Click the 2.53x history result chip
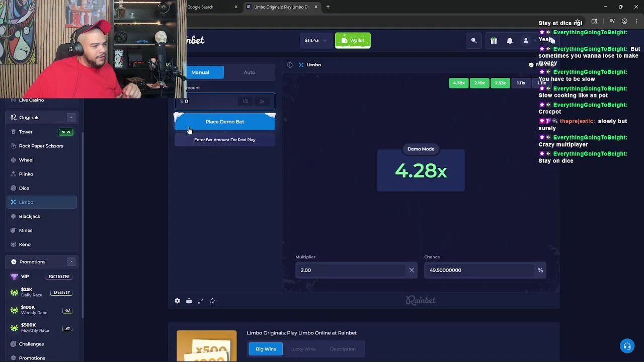 pos(500,83)
